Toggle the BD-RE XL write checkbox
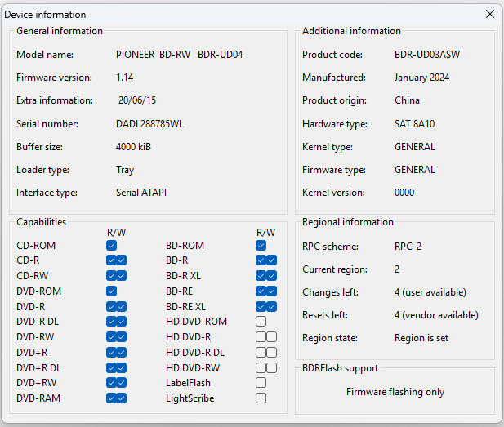The image size is (504, 427). [x=272, y=306]
